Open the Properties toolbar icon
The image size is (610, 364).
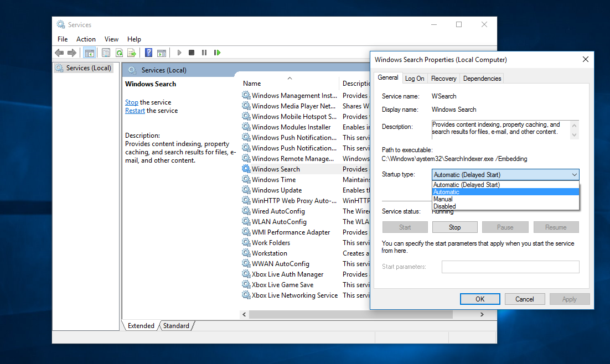click(x=106, y=53)
